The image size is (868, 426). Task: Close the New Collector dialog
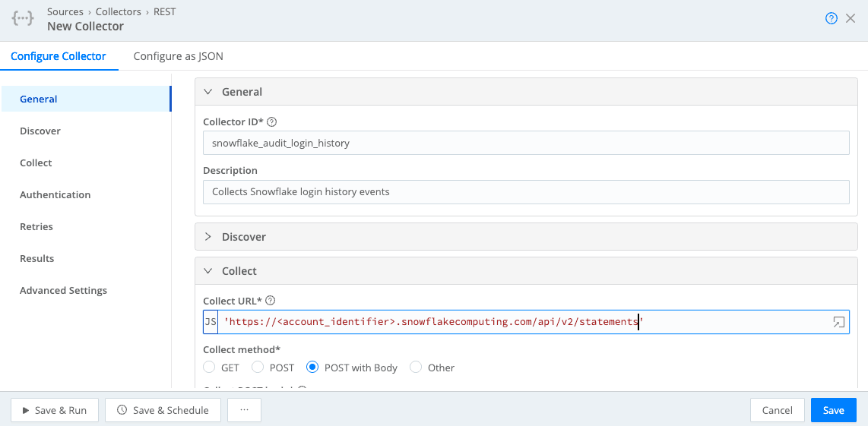851,19
